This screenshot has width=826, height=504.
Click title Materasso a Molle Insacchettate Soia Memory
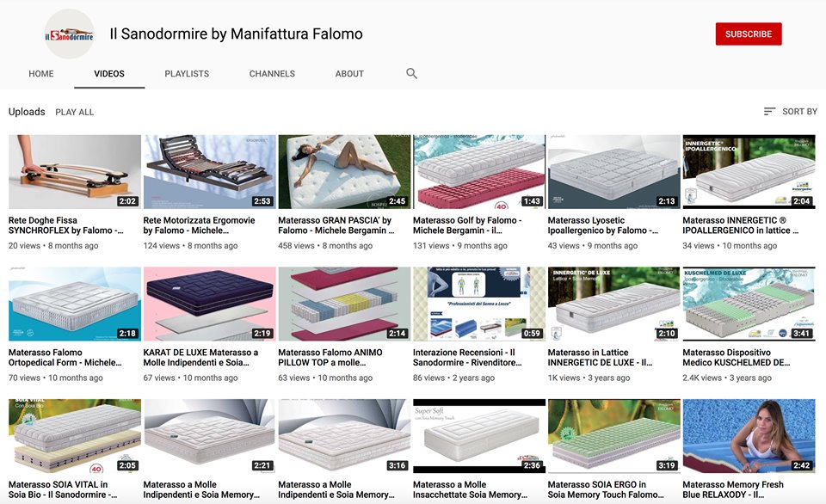pyautogui.click(x=470, y=489)
